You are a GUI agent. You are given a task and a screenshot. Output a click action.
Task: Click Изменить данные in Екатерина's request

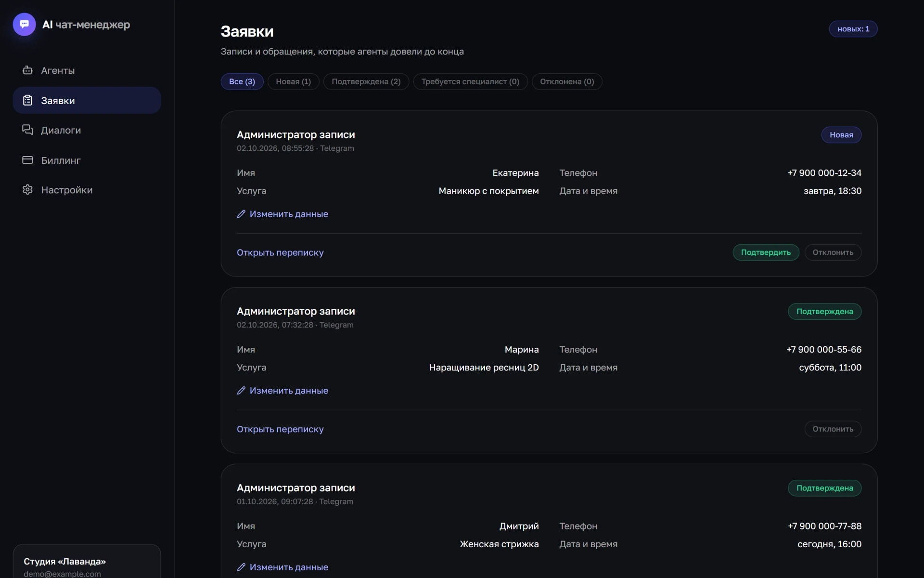[282, 214]
